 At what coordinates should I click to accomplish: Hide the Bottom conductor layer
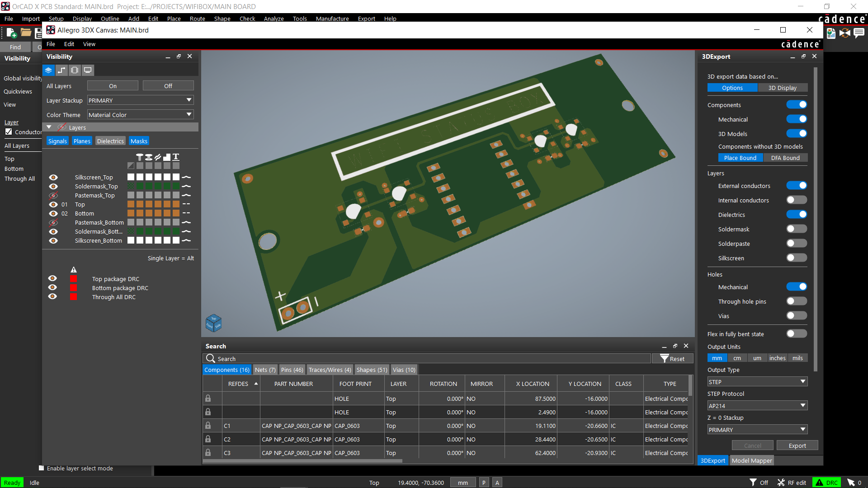click(x=53, y=214)
